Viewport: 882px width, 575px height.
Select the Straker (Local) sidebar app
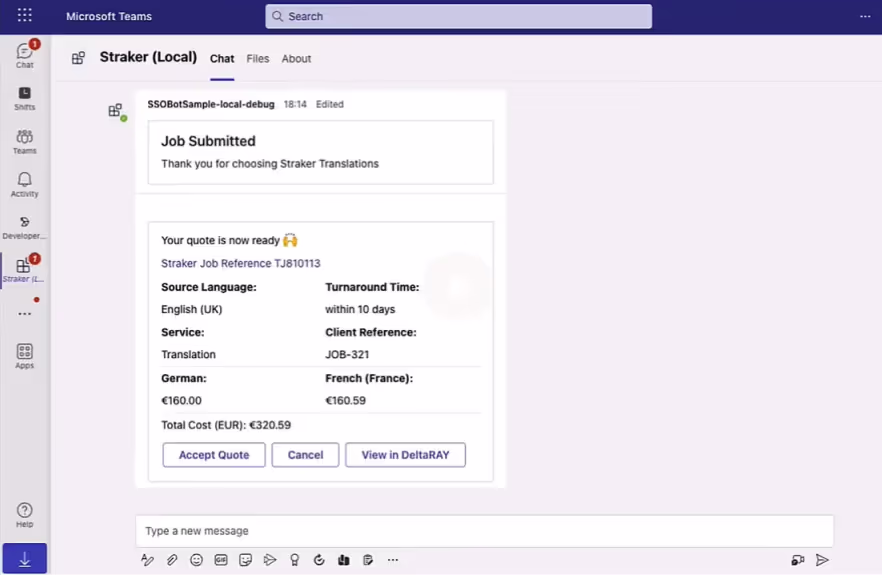(x=25, y=270)
